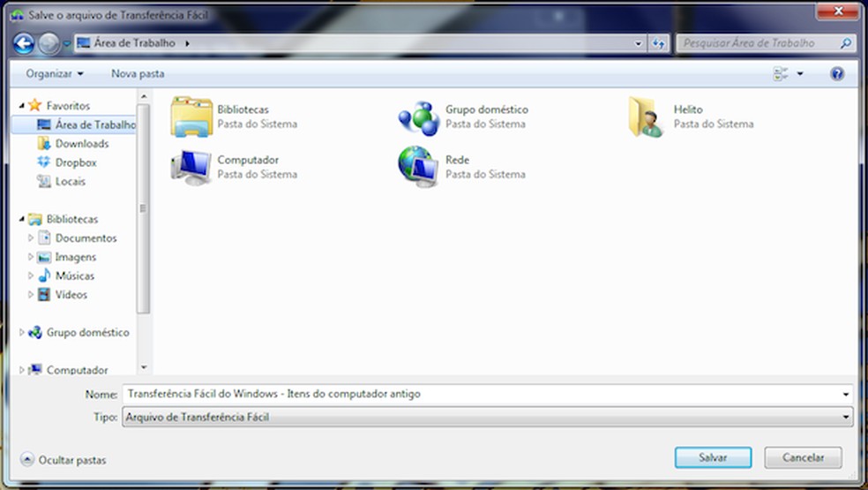Go back with the blue Back arrow

pos(24,43)
